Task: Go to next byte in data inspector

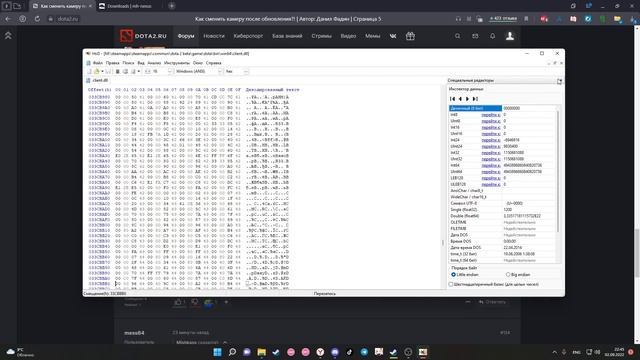Action: pyautogui.click(x=467, y=99)
